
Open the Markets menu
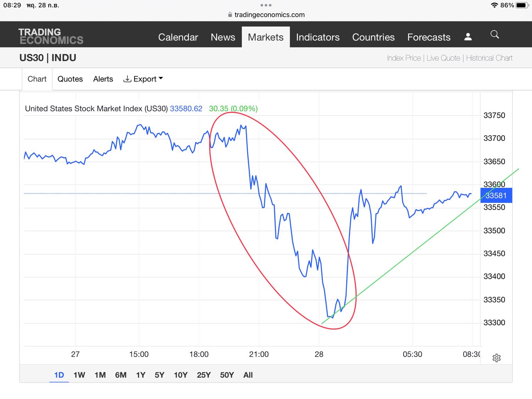click(266, 37)
